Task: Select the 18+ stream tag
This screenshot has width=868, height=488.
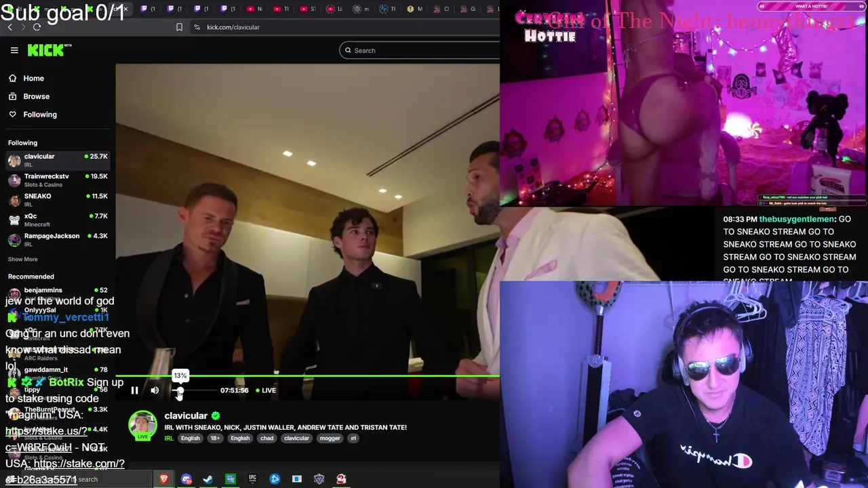Action: point(215,439)
